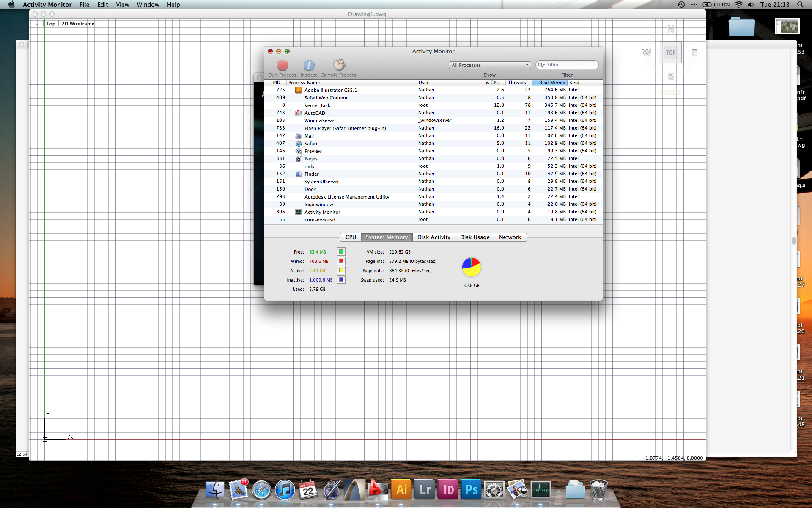
Task: Open the Edit menu
Action: (x=102, y=5)
